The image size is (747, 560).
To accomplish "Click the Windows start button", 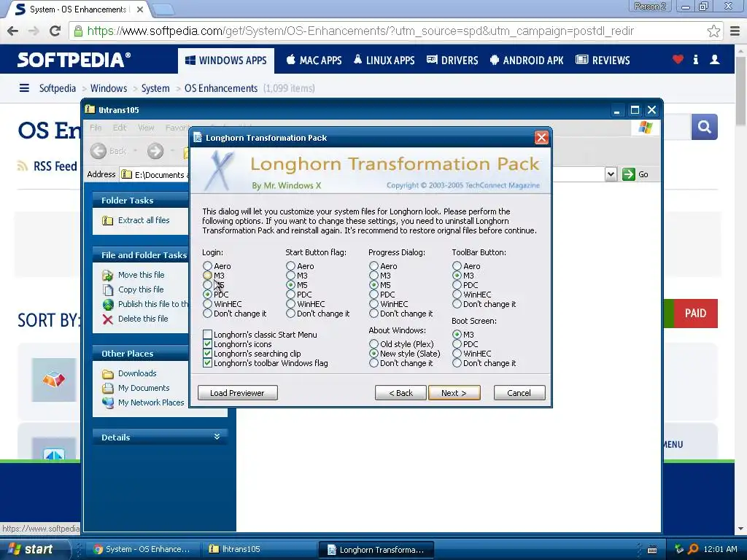I will click(34, 549).
